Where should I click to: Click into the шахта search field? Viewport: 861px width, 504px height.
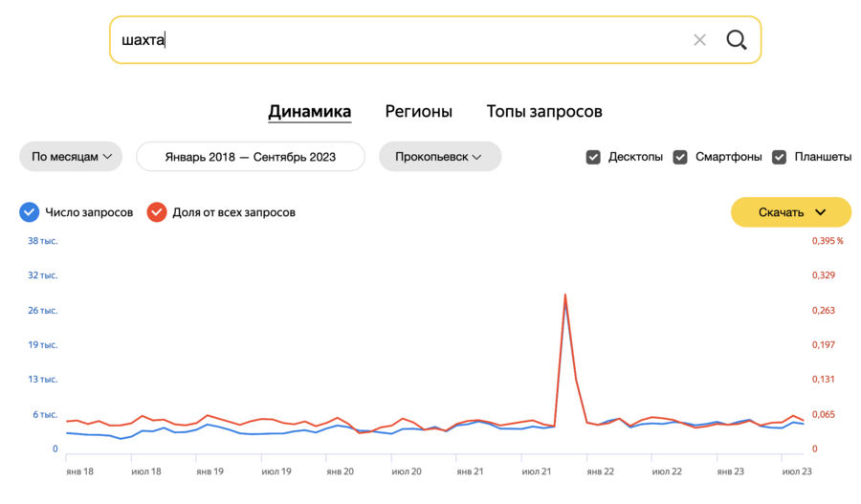click(402, 40)
